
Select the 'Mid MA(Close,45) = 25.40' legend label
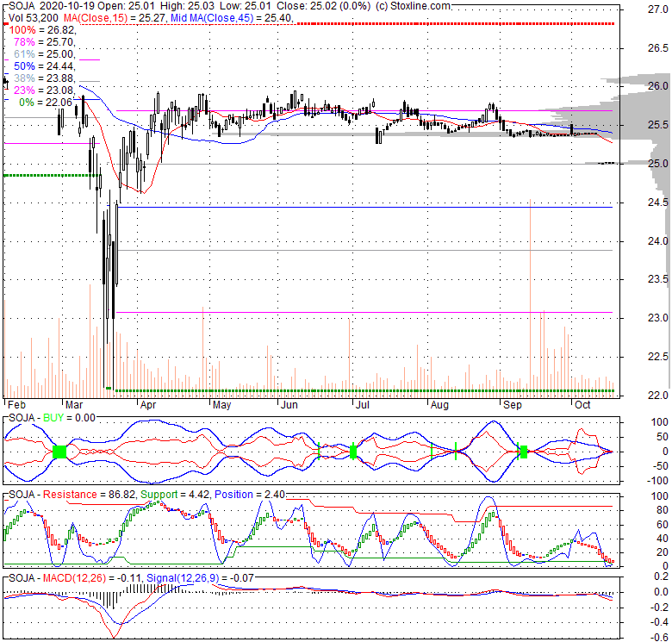[232, 18]
